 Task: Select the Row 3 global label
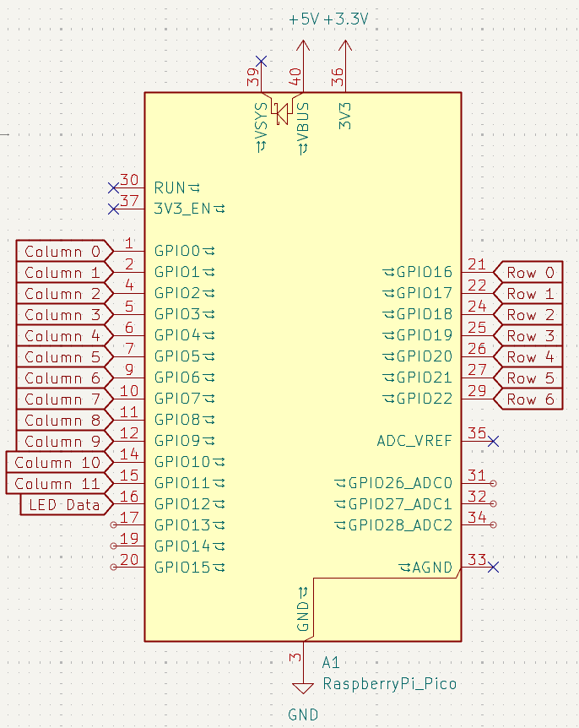(530, 335)
